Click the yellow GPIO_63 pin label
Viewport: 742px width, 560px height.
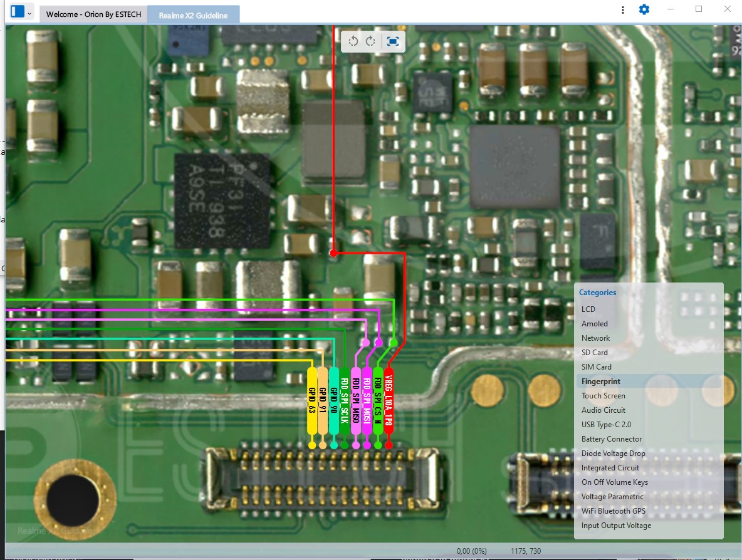coord(312,401)
